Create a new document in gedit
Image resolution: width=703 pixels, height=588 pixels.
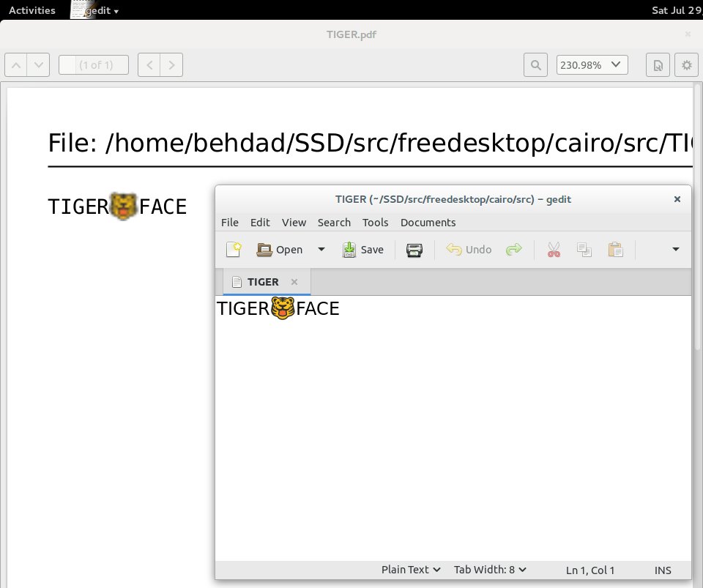point(234,250)
